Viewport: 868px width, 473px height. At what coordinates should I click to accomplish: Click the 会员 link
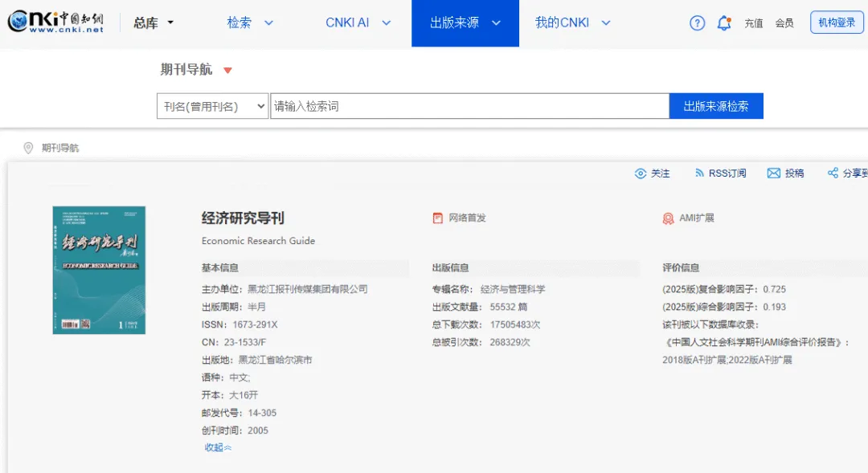pos(784,22)
